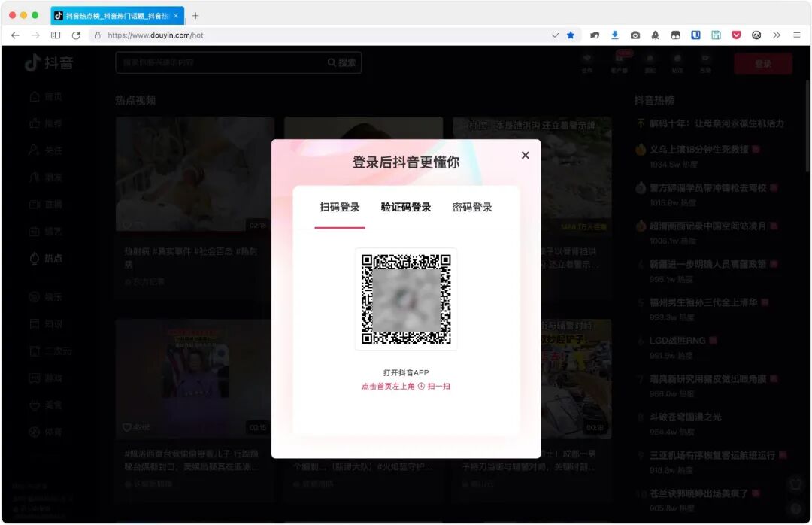The width and height of the screenshot is (812, 525).
Task: Close the 抖音热点榜 browser tab
Action: [x=175, y=16]
